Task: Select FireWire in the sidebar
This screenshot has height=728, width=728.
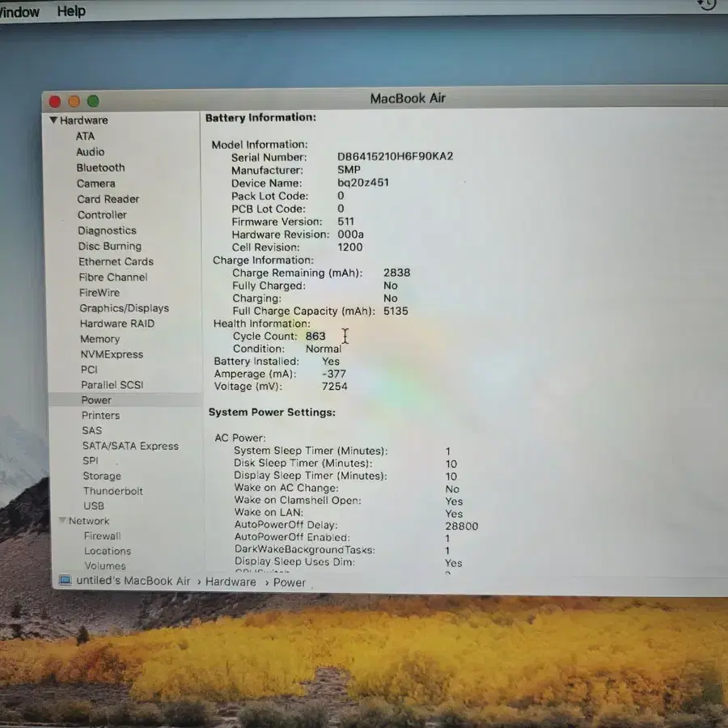Action: [x=99, y=293]
